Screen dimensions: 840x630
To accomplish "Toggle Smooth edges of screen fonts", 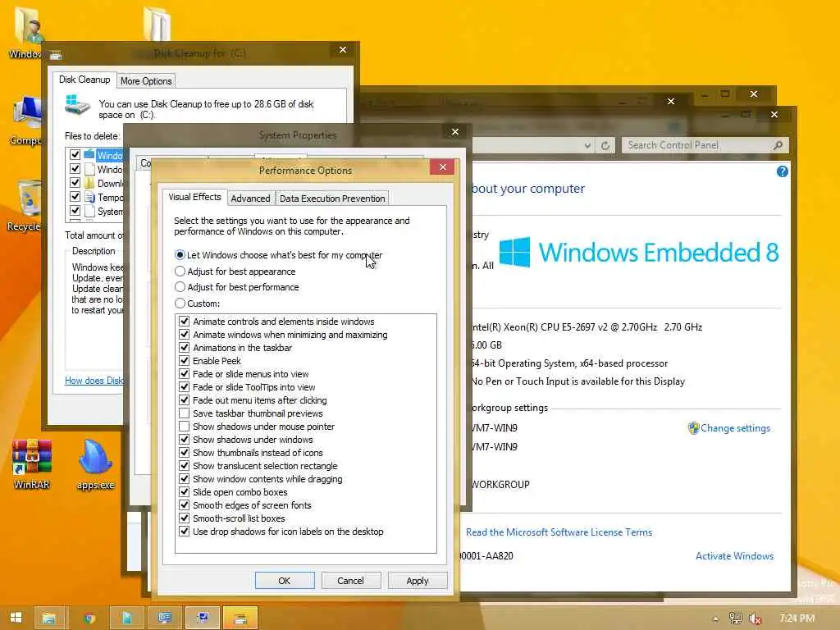I will coord(185,505).
